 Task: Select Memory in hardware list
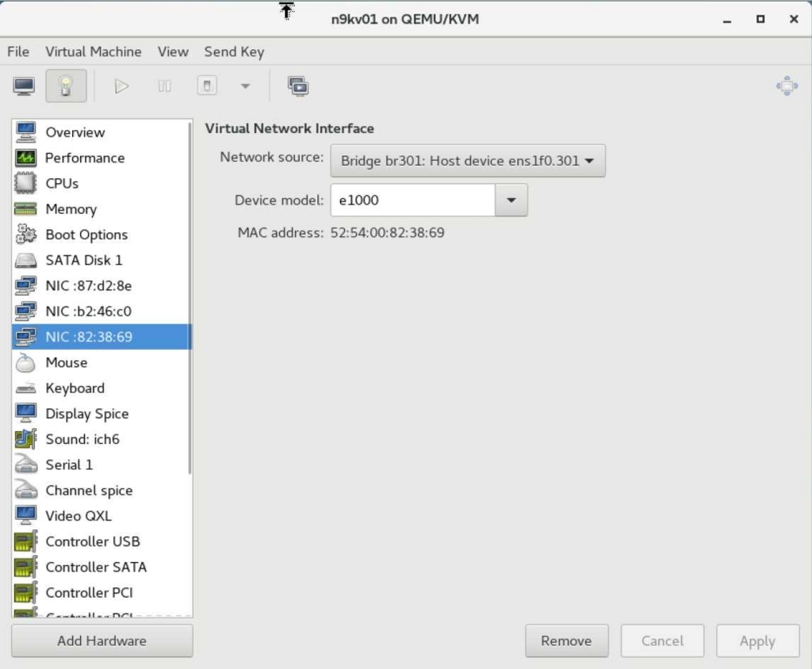coord(101,208)
